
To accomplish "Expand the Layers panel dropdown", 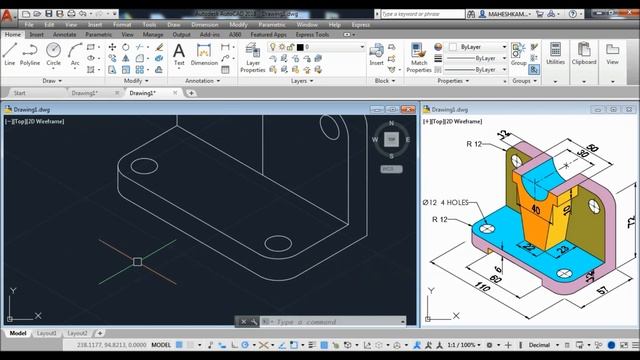I will tap(302, 81).
